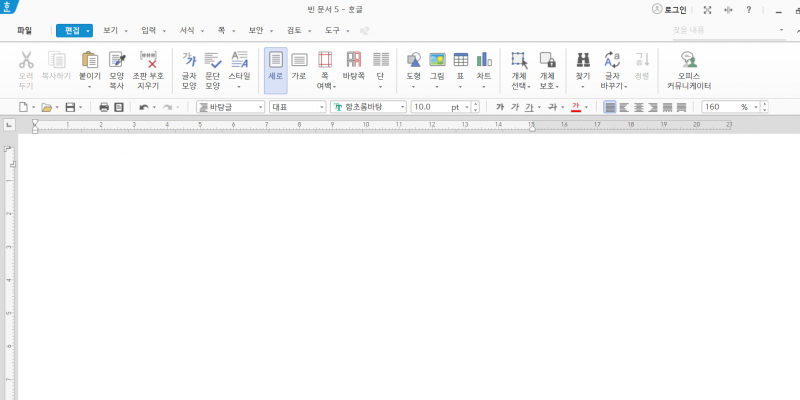Click the 찾기 (find) binoculars icon
This screenshot has height=400, width=800.
pyautogui.click(x=583, y=60)
